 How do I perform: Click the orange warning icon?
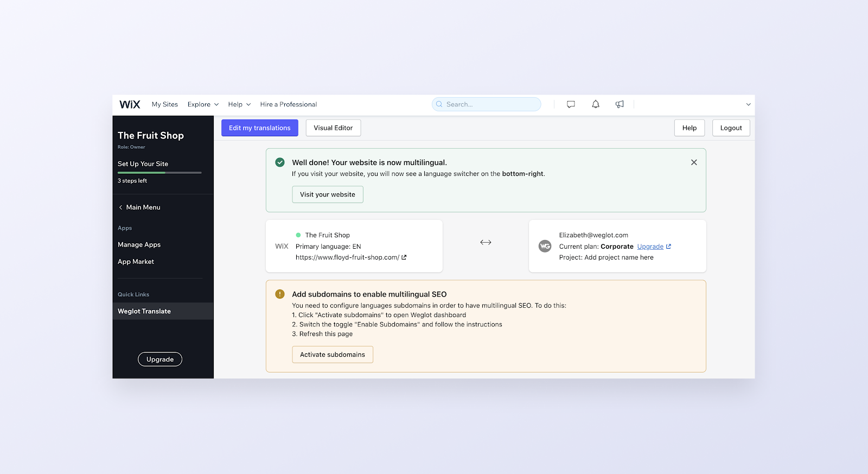pos(280,294)
